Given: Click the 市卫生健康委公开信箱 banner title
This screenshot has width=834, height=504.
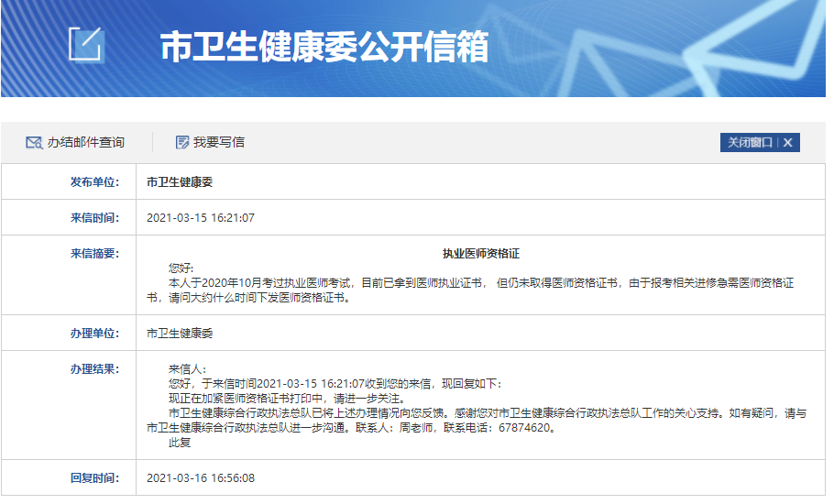Looking at the screenshot, I should tap(324, 47).
